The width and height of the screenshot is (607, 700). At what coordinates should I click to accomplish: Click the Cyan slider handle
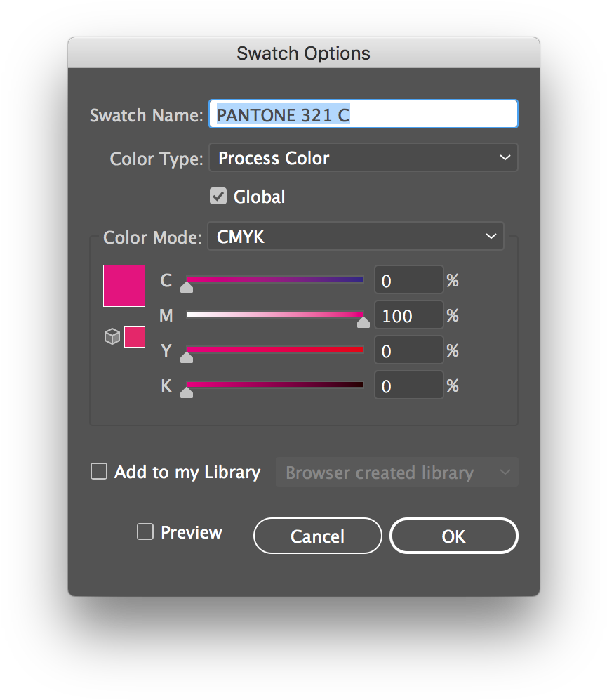click(187, 286)
